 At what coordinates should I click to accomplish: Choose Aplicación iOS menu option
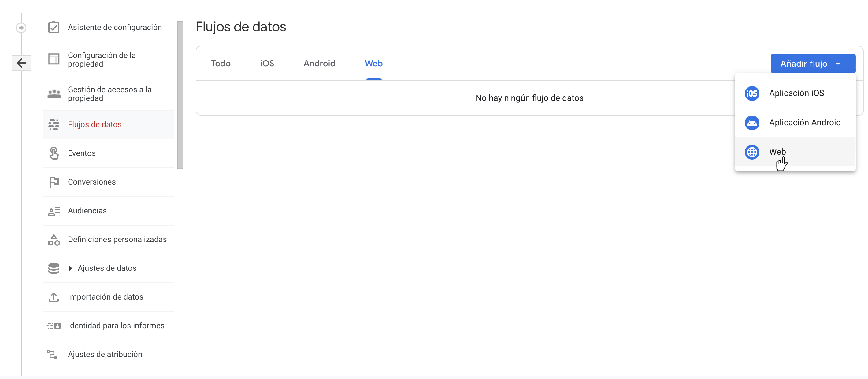point(796,93)
